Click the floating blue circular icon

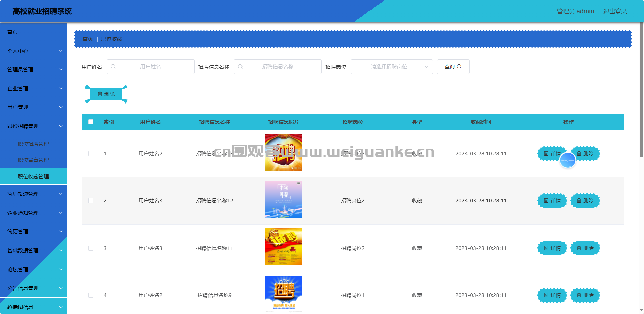click(x=568, y=161)
